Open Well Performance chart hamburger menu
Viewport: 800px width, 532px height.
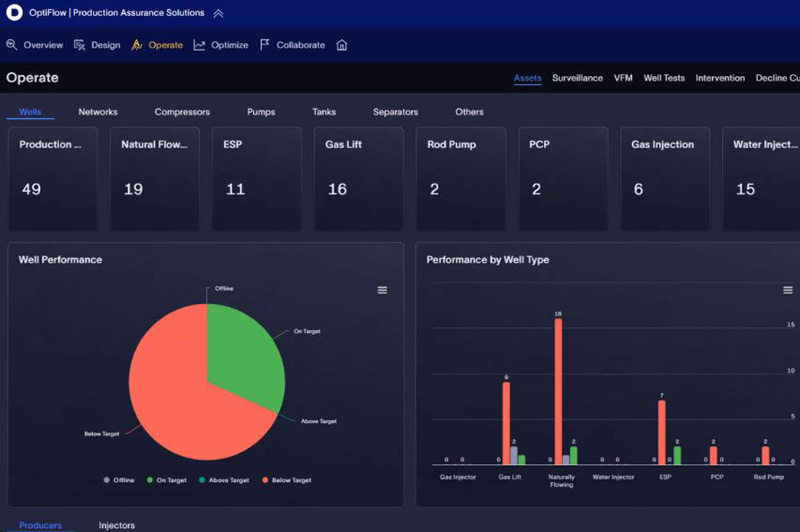tap(382, 290)
